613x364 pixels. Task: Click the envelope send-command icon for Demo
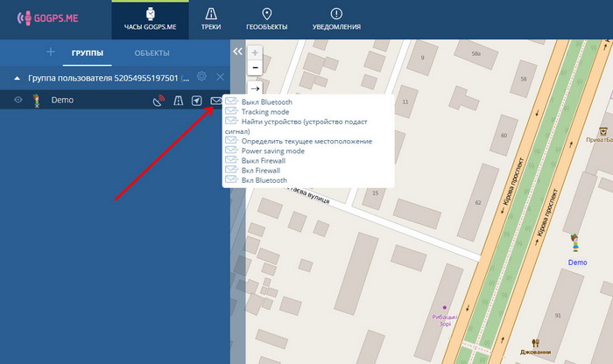point(216,101)
